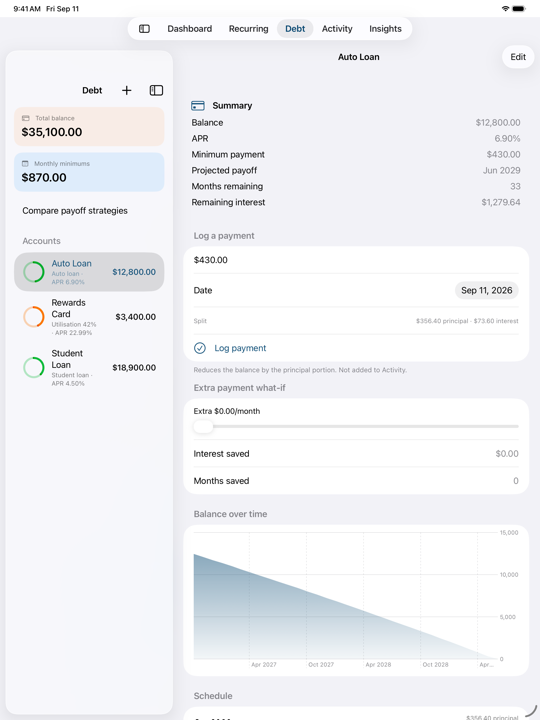Click the Months saved 0 value

[516, 481]
